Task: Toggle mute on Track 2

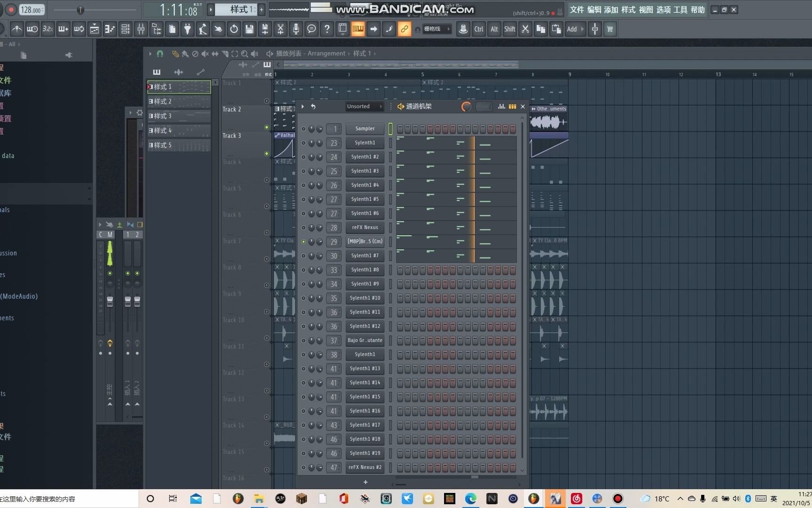Action: pos(266,127)
